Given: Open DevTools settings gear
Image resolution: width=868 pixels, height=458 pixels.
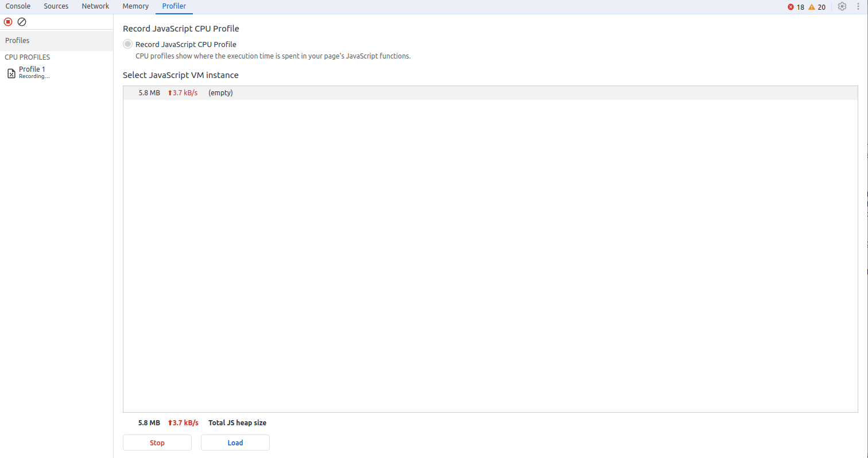Looking at the screenshot, I should pos(842,6).
